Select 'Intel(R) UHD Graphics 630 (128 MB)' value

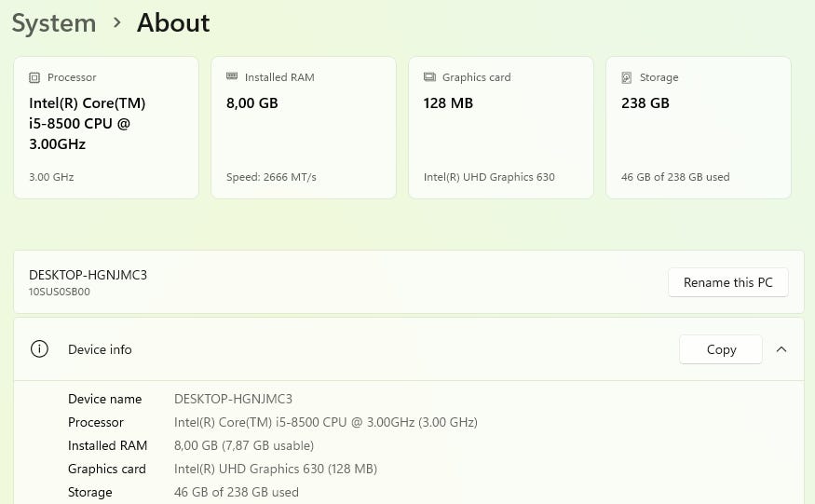coord(276,469)
